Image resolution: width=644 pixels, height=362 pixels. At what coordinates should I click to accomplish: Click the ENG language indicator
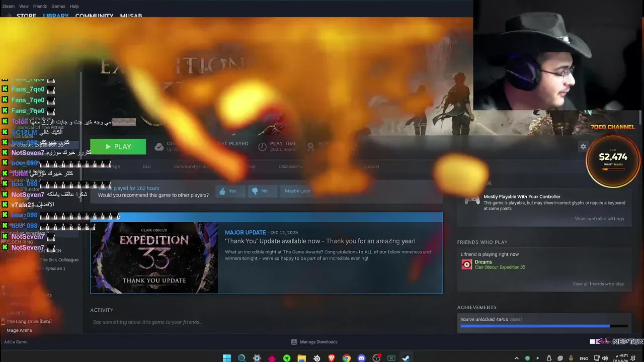pos(584,358)
